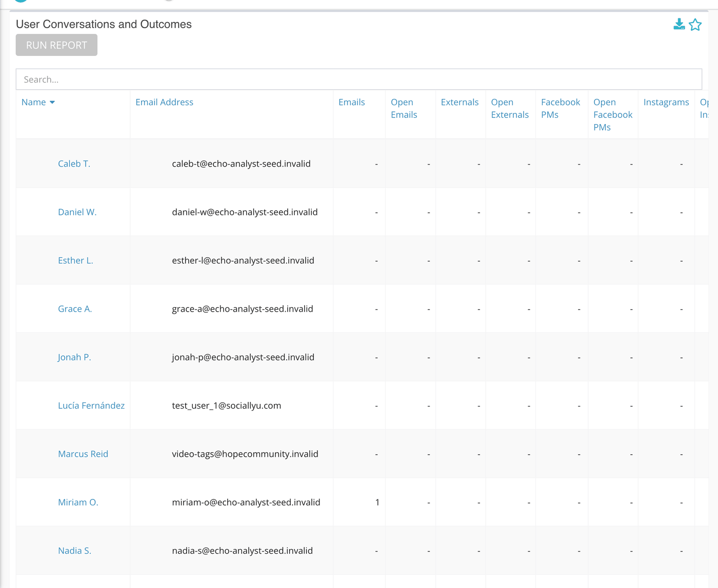
Task: Click the RUN REPORT button
Action: [x=56, y=45]
